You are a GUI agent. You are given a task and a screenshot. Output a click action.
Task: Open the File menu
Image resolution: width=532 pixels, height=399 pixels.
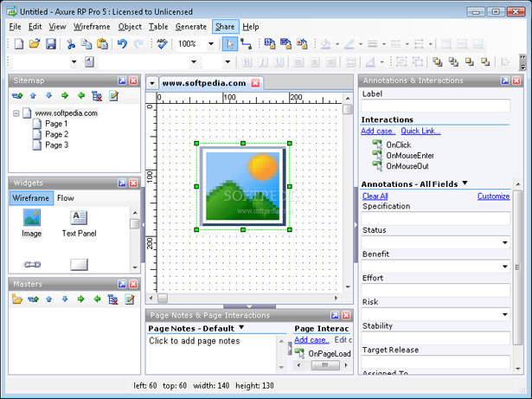[x=15, y=27]
